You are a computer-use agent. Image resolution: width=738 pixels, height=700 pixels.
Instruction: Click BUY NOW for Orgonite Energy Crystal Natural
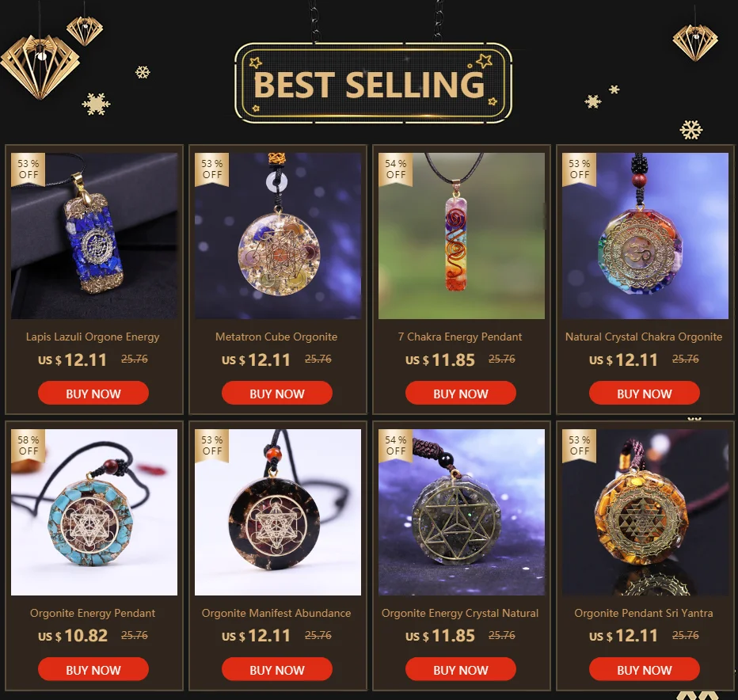pyautogui.click(x=460, y=669)
